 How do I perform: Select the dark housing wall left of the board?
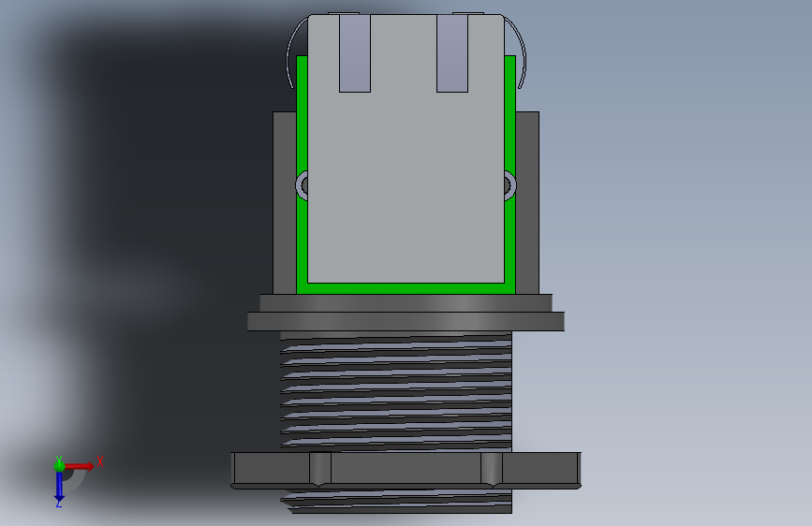click(x=285, y=203)
